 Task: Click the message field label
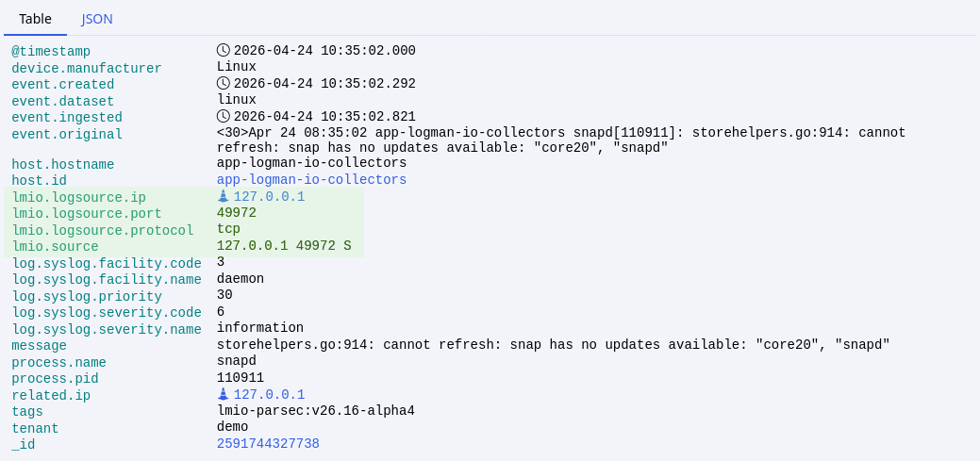[39, 346]
